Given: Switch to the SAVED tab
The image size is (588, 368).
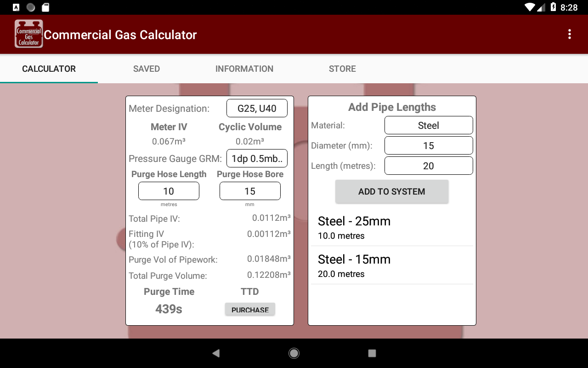Looking at the screenshot, I should point(146,69).
